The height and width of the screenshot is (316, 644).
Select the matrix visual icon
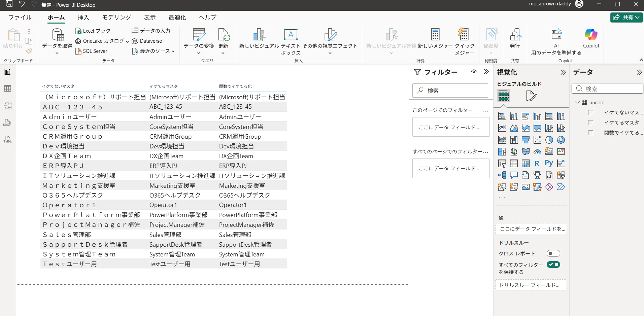coord(526,164)
